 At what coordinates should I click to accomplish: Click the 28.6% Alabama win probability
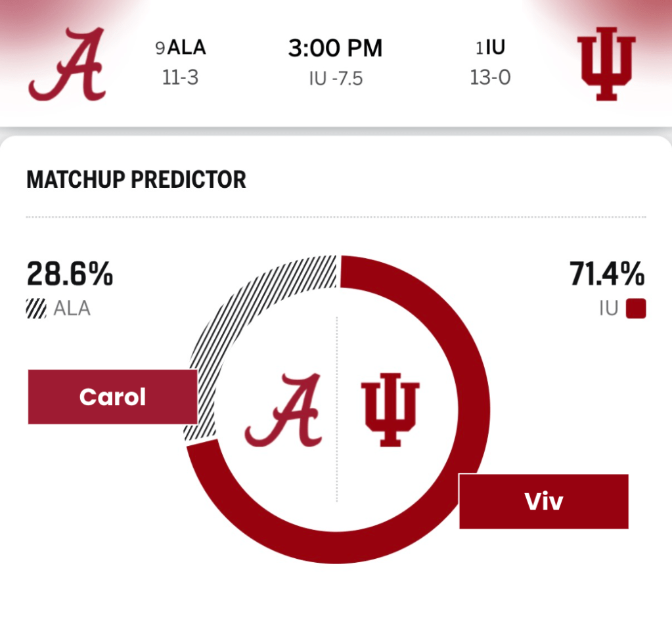point(70,275)
